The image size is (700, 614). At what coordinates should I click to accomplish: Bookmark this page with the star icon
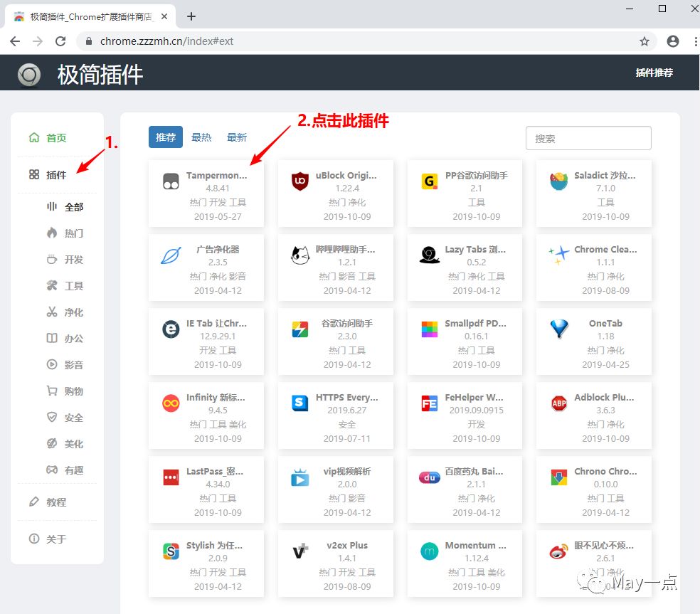[645, 41]
